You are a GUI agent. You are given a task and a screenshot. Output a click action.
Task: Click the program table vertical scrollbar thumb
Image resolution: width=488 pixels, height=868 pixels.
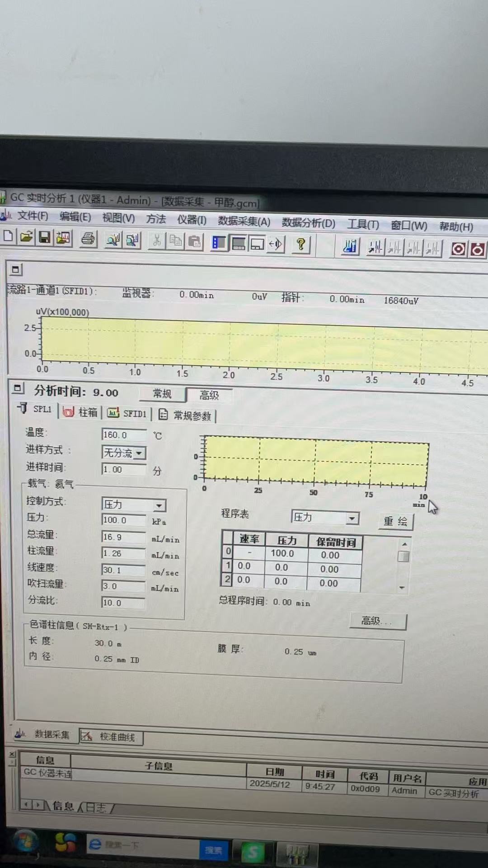[x=404, y=557]
